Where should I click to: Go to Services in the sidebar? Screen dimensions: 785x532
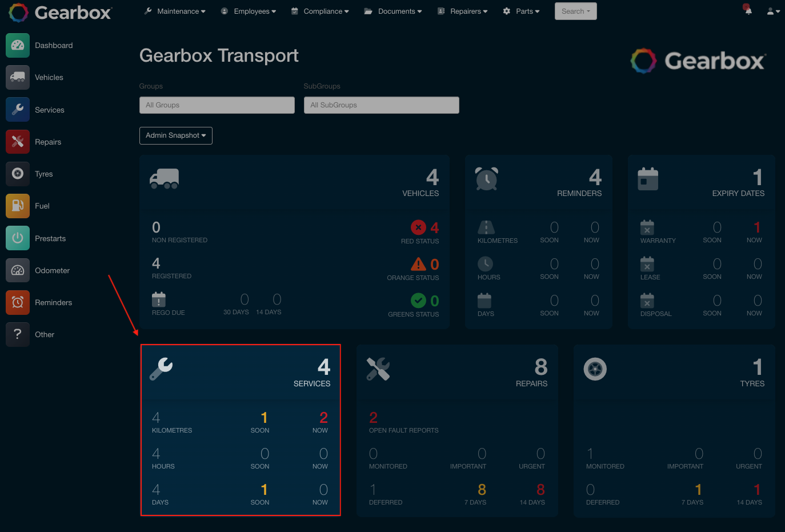[50, 110]
